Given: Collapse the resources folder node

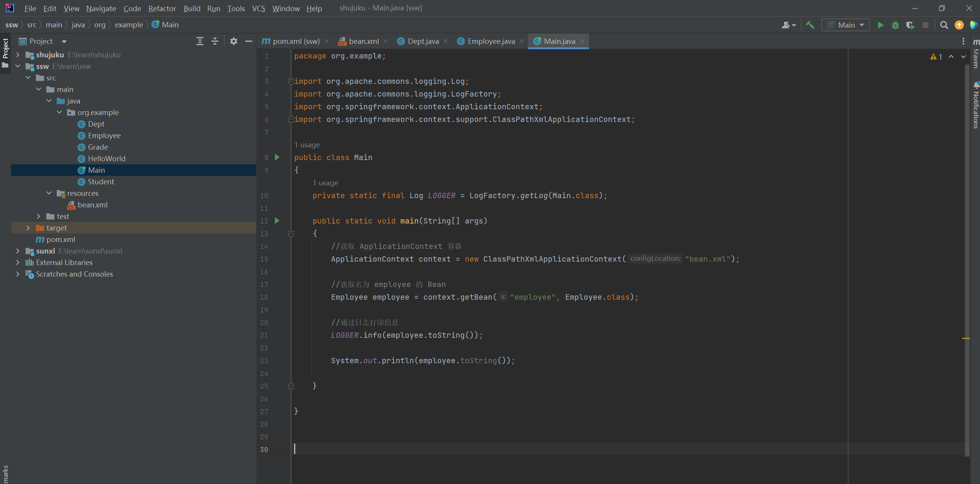Looking at the screenshot, I should coord(49,193).
